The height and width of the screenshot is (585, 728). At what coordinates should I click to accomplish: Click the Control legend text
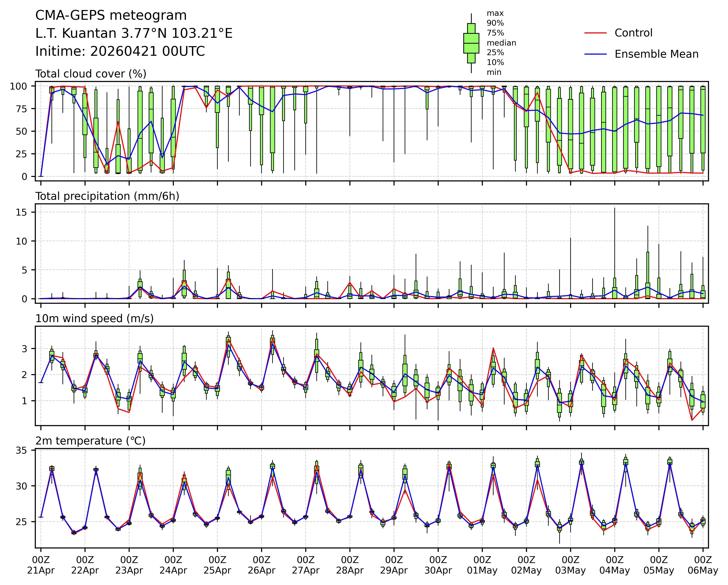(633, 33)
